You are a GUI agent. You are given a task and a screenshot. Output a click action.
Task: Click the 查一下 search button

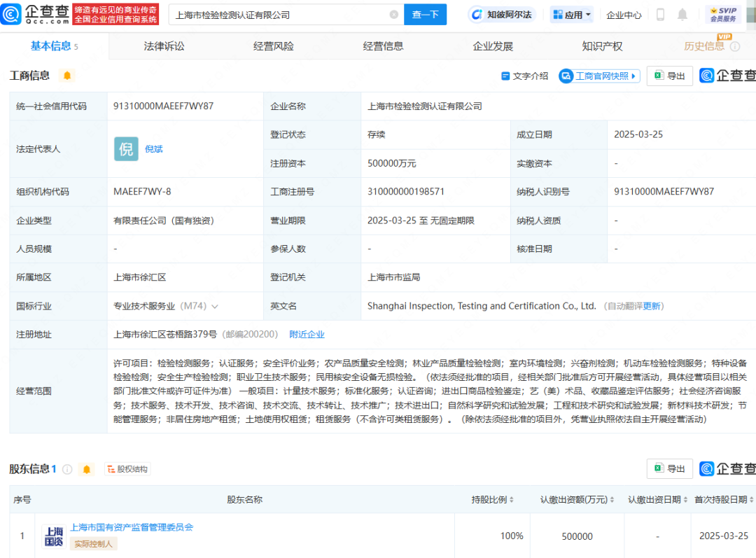425,14
